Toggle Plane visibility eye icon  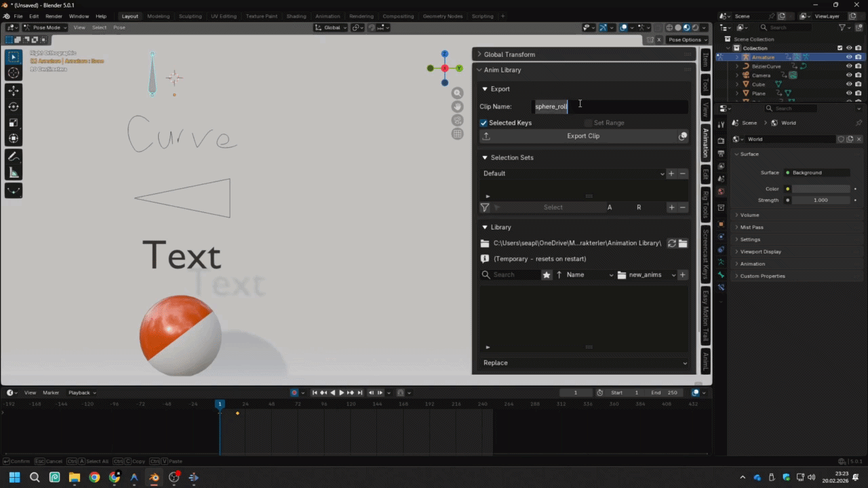coord(848,94)
